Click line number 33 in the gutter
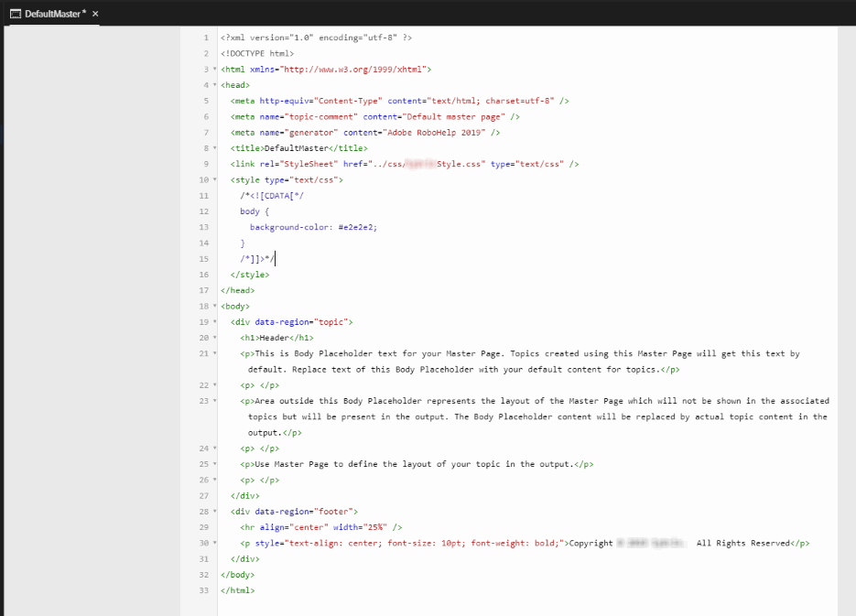The height and width of the screenshot is (616, 856). click(x=203, y=590)
